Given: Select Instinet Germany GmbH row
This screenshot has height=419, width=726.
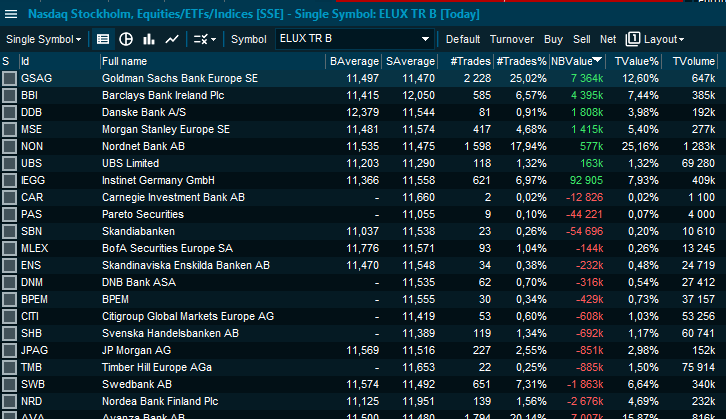Looking at the screenshot, I should [363, 181].
